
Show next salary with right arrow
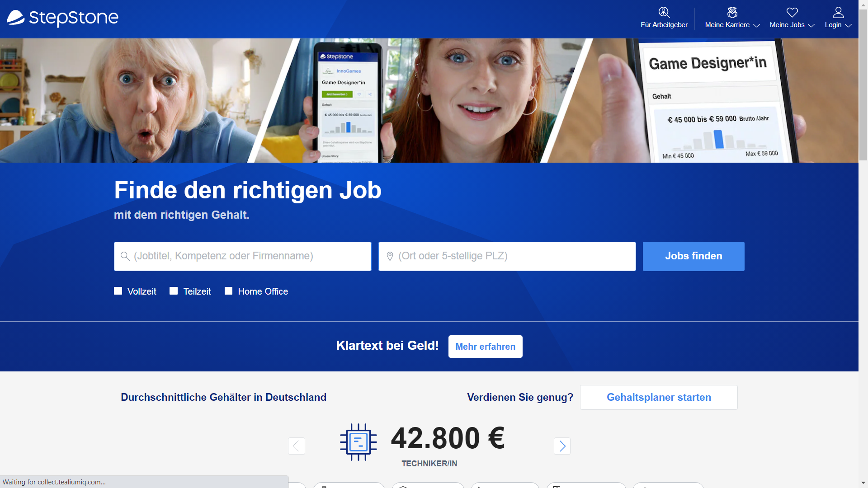tap(562, 446)
